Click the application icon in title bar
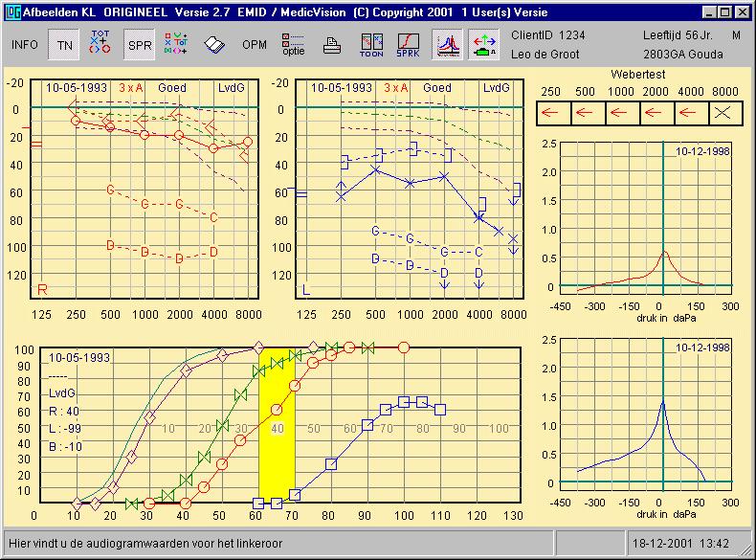Image resolution: width=756 pixels, height=560 pixels. 11,11
